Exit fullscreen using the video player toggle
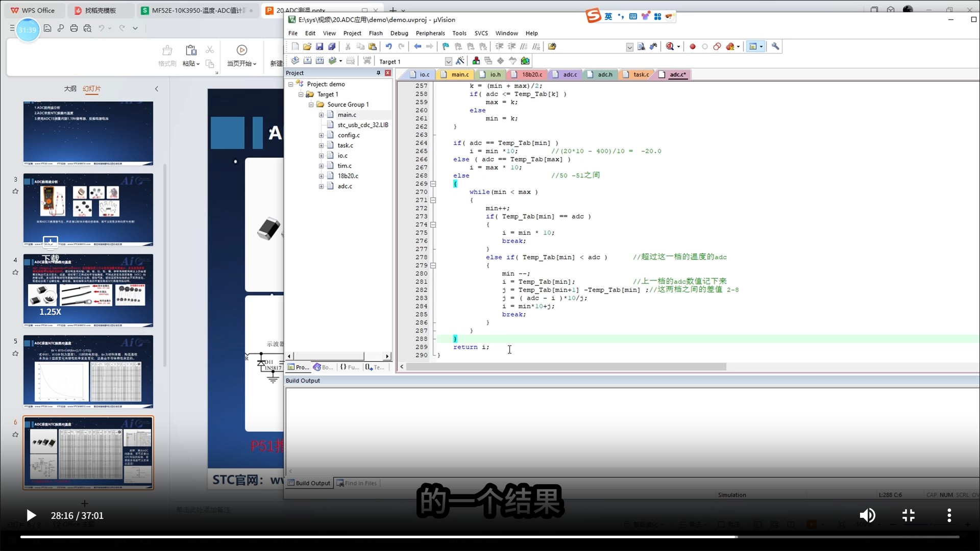 pyautogui.click(x=908, y=515)
